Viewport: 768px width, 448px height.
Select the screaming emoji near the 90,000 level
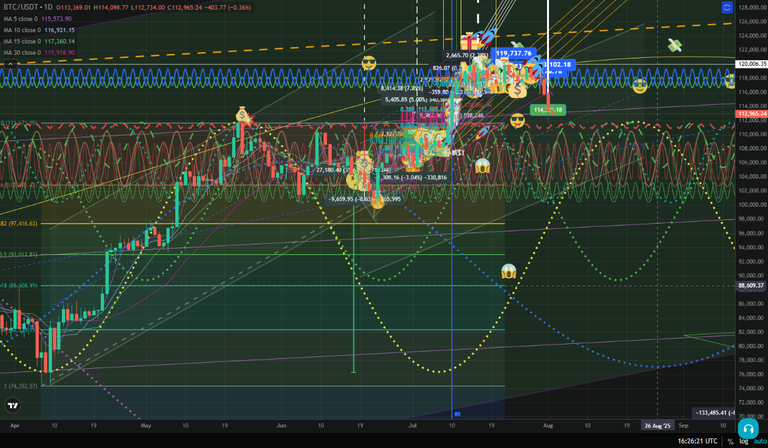click(x=509, y=271)
